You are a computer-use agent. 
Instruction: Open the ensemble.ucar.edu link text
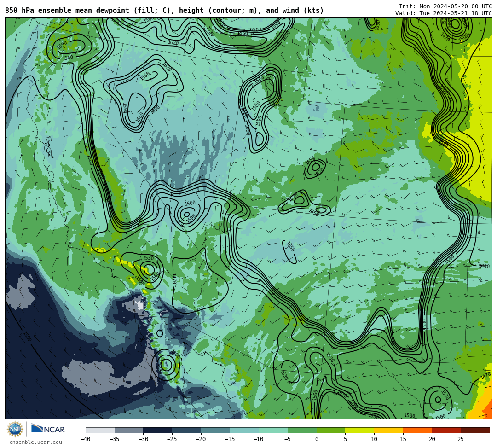coord(36,442)
